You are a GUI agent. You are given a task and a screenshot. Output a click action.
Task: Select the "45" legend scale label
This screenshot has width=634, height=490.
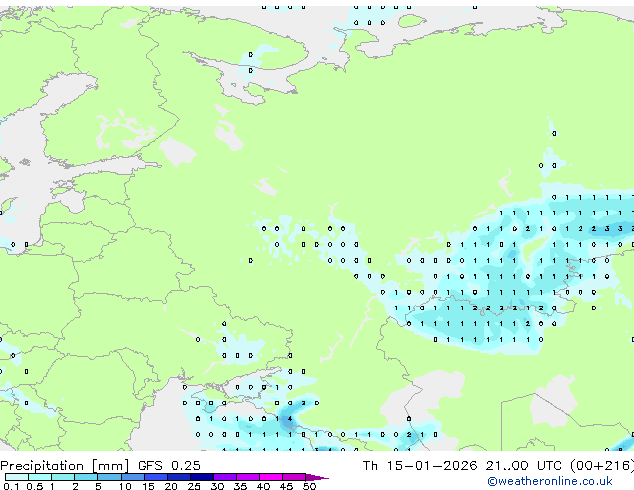286,486
